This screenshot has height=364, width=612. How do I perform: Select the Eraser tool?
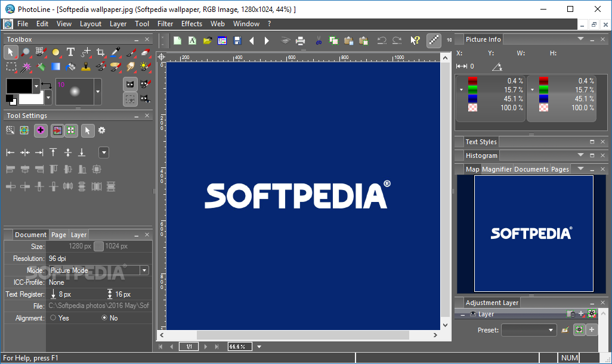(x=145, y=52)
